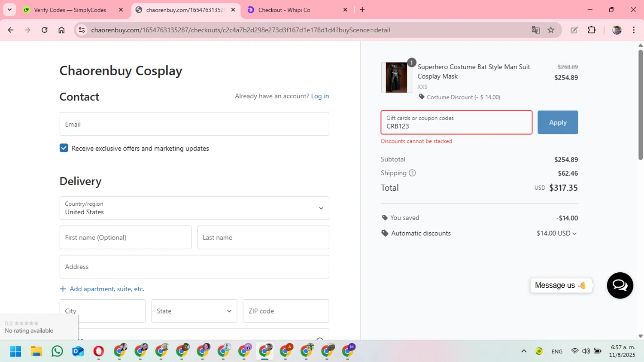The height and width of the screenshot is (362, 644).
Task: Click the Log in link
Action: (x=320, y=96)
